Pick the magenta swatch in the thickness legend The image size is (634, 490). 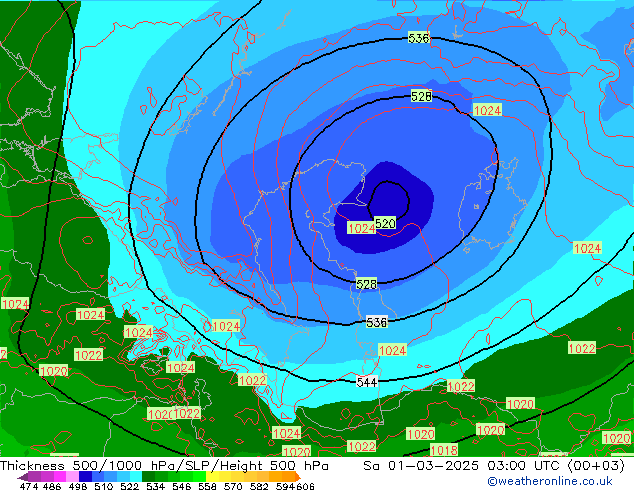click(x=60, y=476)
